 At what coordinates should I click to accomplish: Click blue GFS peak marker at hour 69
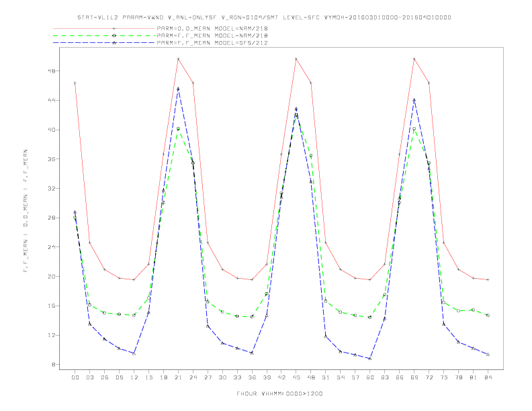[x=414, y=99]
